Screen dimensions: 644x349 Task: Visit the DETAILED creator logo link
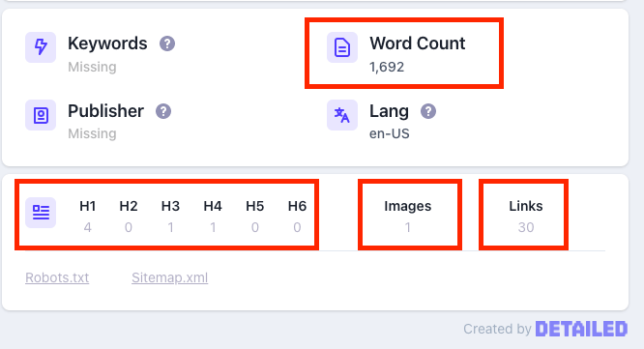coord(581,329)
